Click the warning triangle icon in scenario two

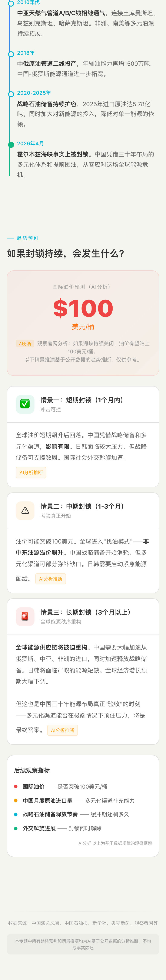25,510
